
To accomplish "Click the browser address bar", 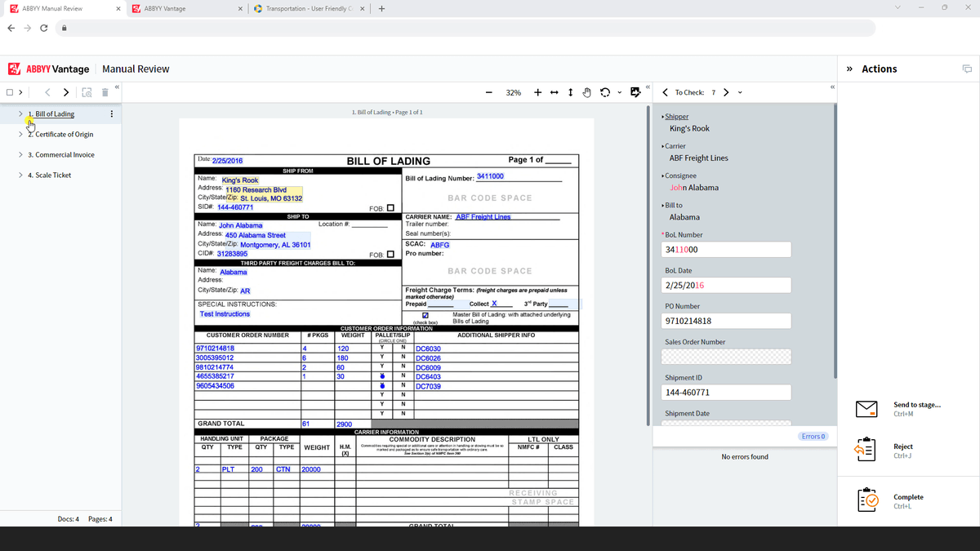I will tap(465, 28).
